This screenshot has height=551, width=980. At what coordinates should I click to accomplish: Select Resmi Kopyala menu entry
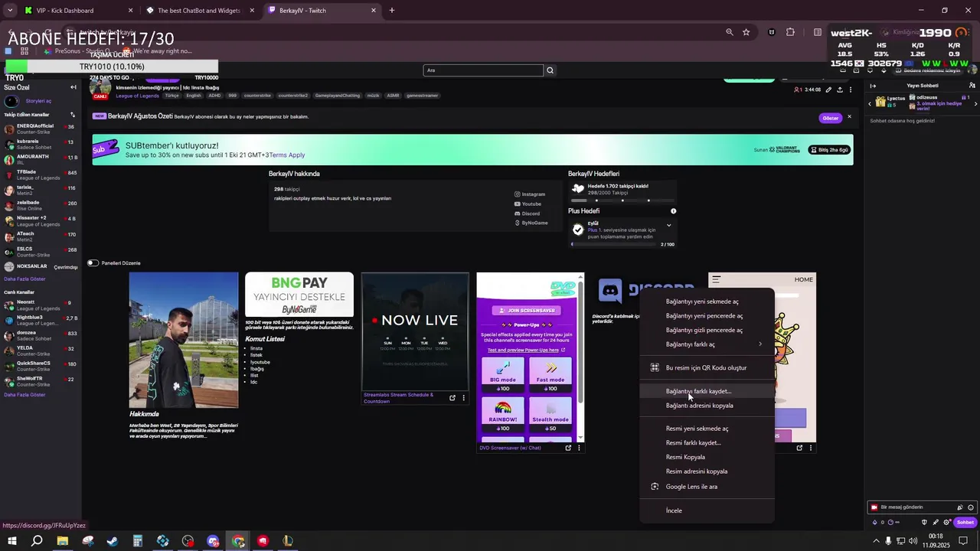click(707, 457)
